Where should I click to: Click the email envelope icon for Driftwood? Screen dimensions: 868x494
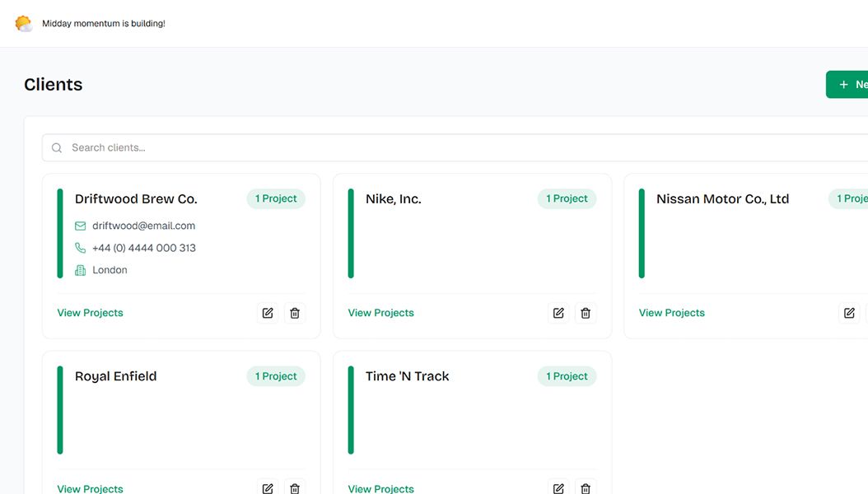80,226
